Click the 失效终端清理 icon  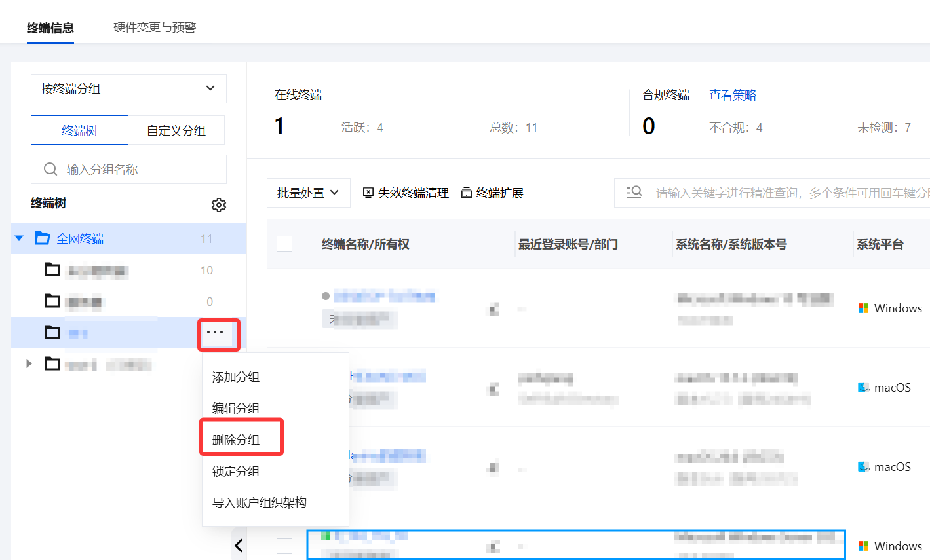[x=368, y=193]
